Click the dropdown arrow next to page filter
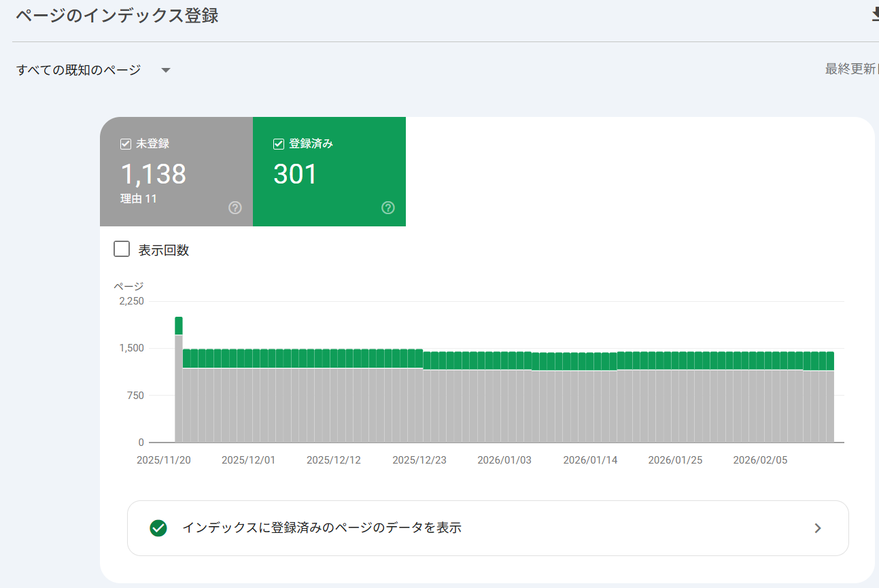 pyautogui.click(x=165, y=69)
